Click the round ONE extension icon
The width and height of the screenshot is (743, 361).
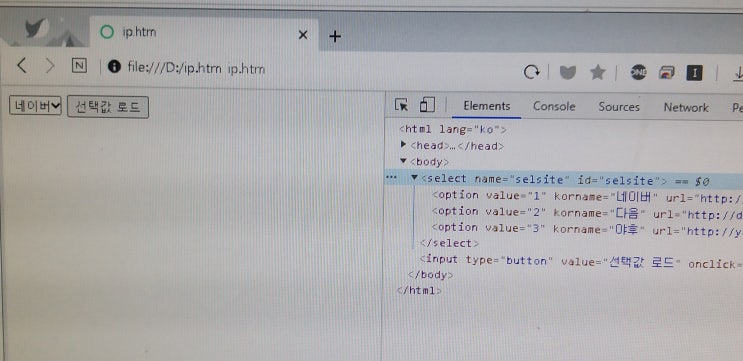pos(638,72)
